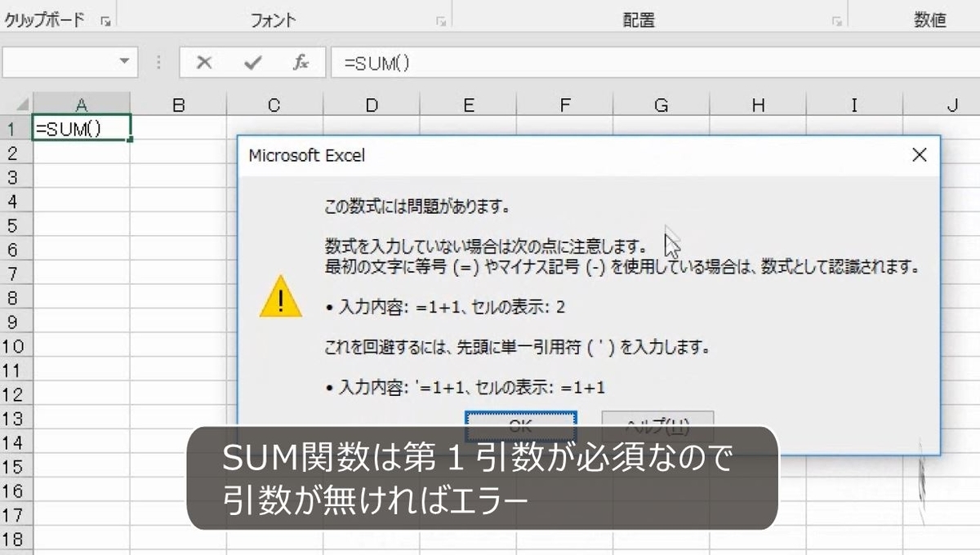Select column H header

coord(758,105)
